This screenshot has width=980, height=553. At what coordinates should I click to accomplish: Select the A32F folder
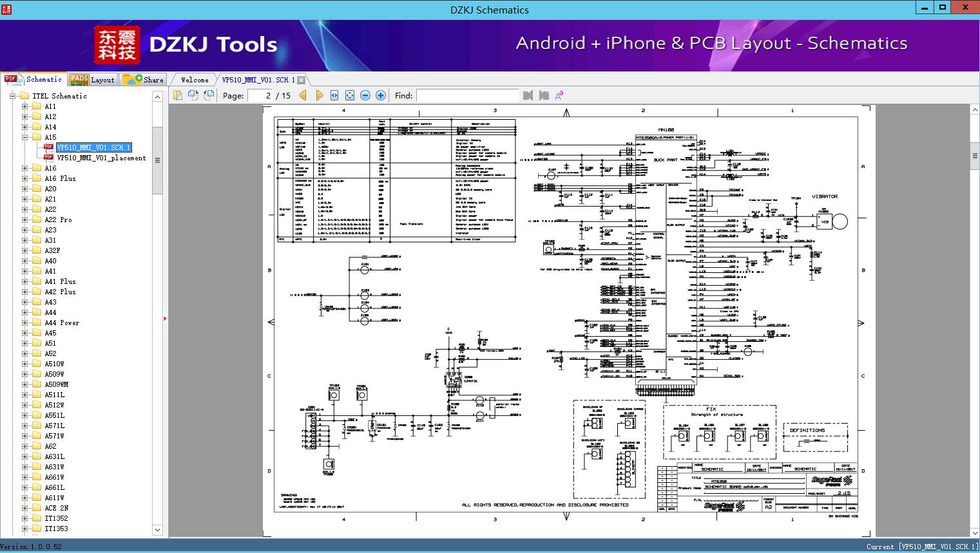pos(52,250)
